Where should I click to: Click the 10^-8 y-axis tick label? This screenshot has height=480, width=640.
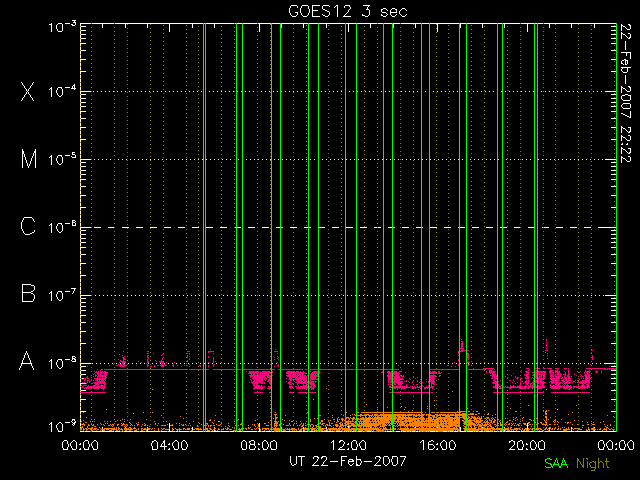(62, 363)
